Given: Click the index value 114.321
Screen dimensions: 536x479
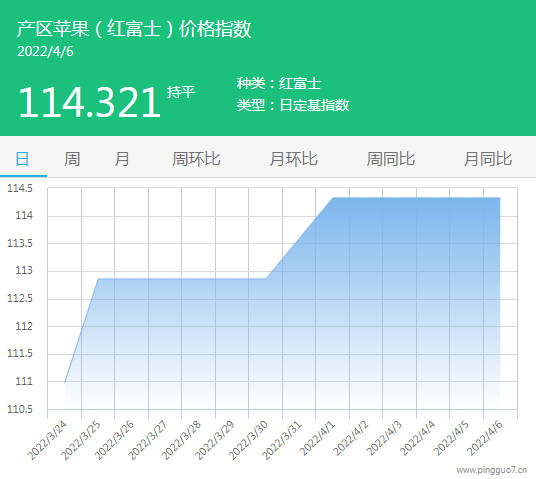Looking at the screenshot, I should click(89, 102).
